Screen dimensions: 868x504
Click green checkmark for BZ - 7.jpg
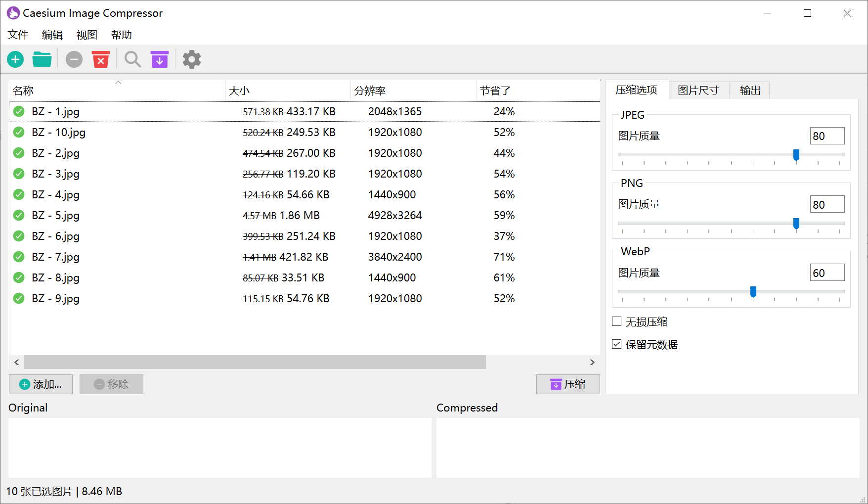click(19, 257)
